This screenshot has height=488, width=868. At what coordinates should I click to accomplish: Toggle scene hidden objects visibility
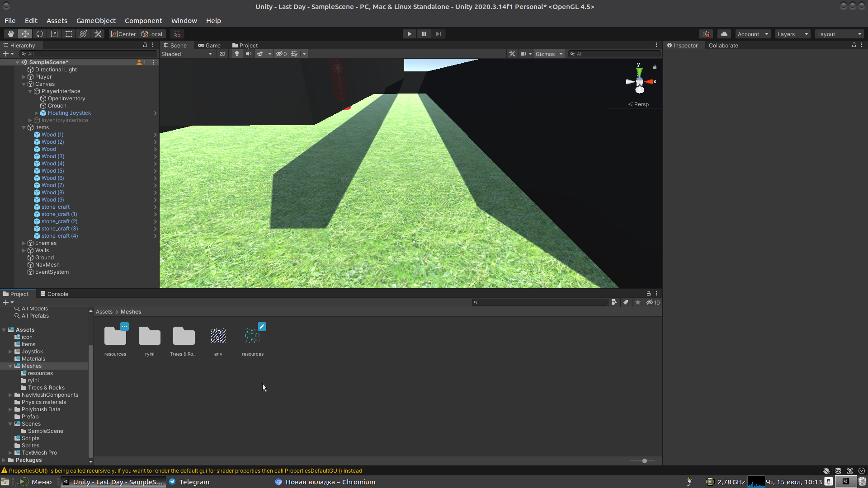[281, 54]
